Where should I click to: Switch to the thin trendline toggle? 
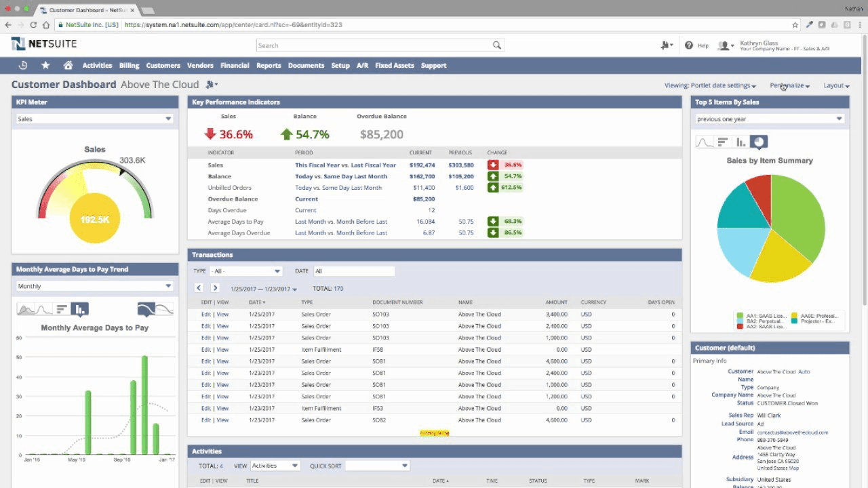pyautogui.click(x=165, y=310)
